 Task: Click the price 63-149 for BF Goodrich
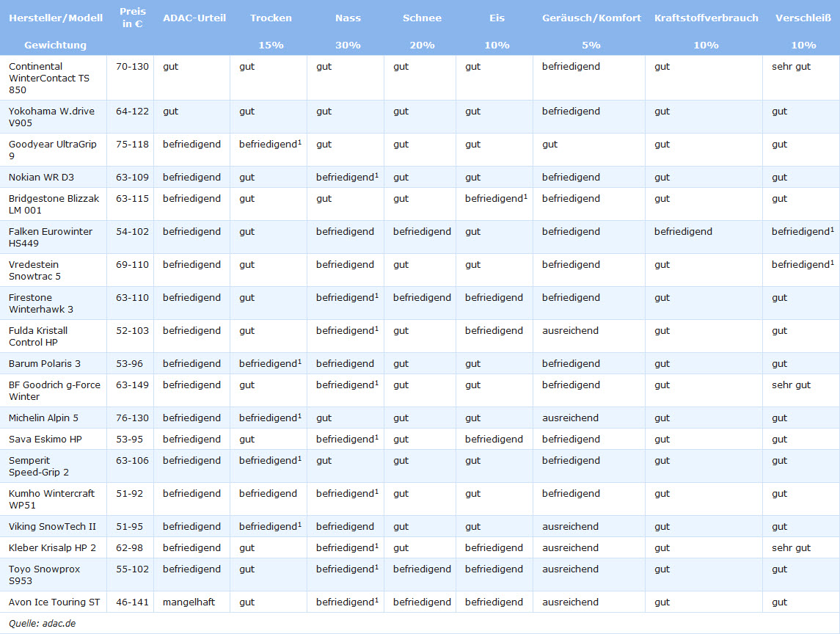132,385
